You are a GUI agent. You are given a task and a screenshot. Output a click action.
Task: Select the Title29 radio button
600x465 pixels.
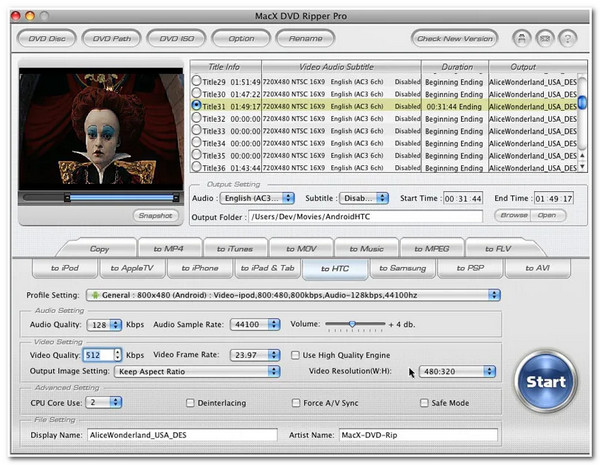(196, 81)
